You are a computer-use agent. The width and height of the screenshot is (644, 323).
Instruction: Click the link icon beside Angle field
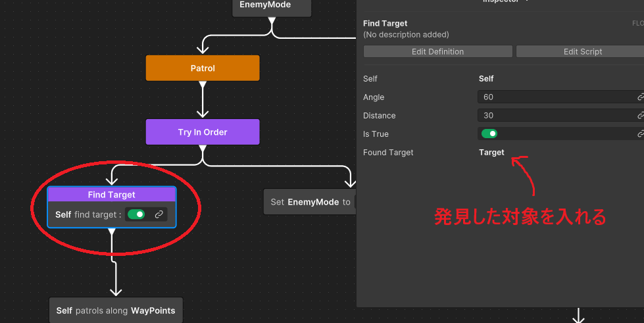click(x=640, y=97)
